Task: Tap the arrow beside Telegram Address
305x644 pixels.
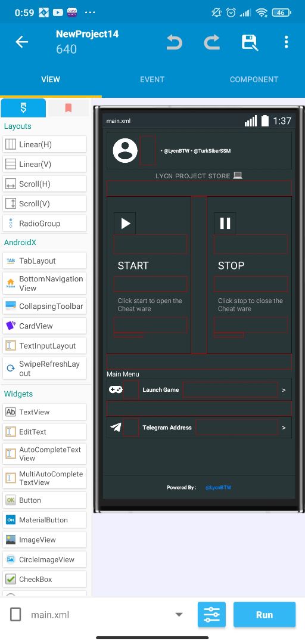Action: tap(284, 428)
